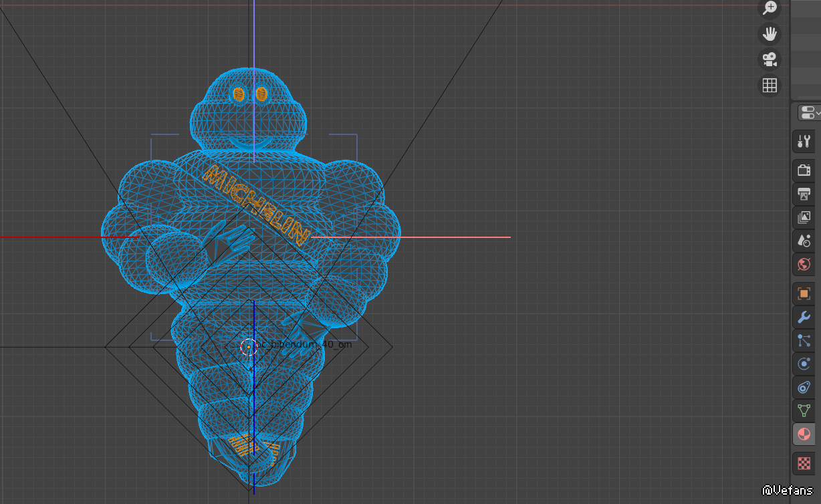Open the Modifiers tab (blue wrench)

pyautogui.click(x=804, y=317)
